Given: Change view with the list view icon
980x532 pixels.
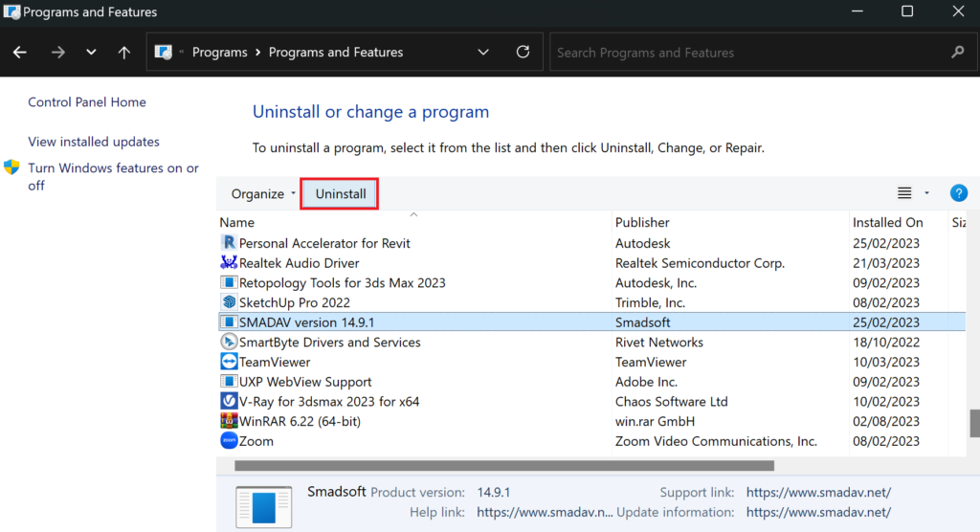Looking at the screenshot, I should (904, 193).
